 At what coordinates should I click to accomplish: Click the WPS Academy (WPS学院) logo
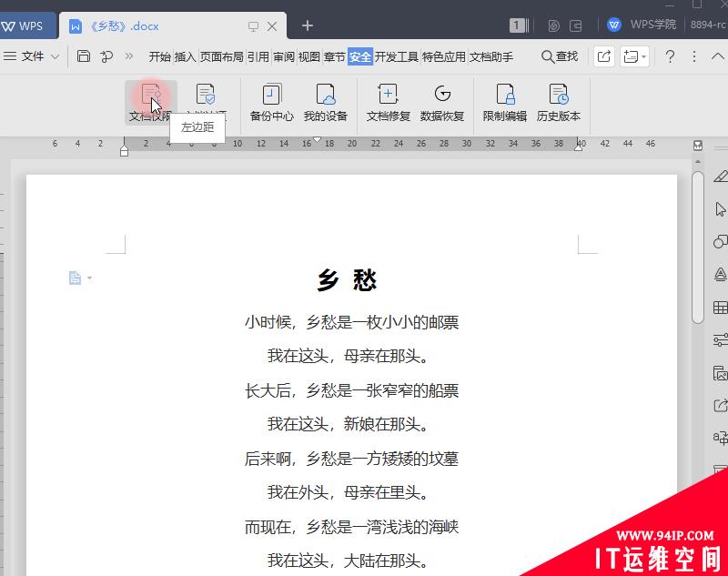click(613, 25)
